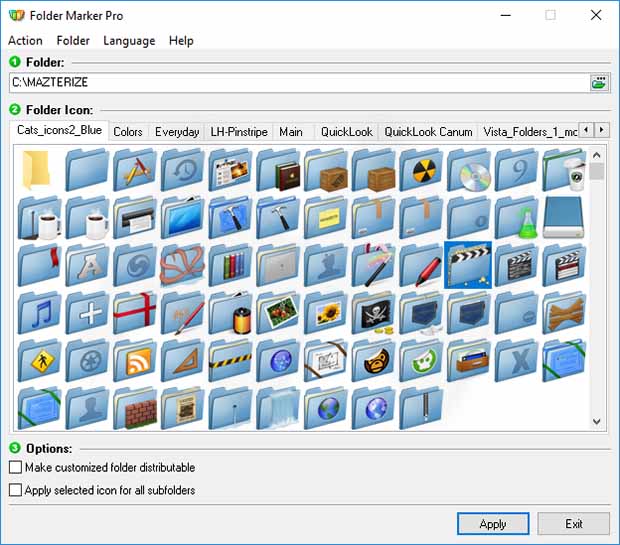Select the RSS feed folder icon
This screenshot has width=620, height=545.
(134, 360)
